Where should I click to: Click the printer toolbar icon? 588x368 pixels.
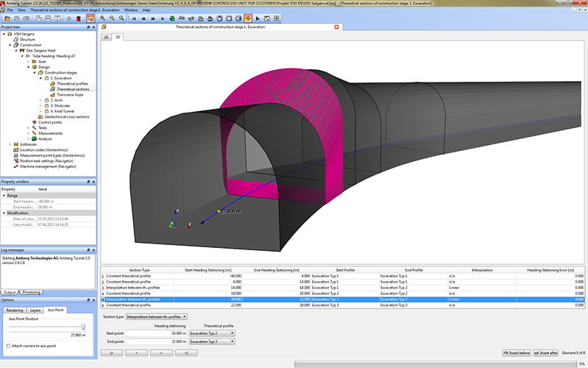[201, 18]
